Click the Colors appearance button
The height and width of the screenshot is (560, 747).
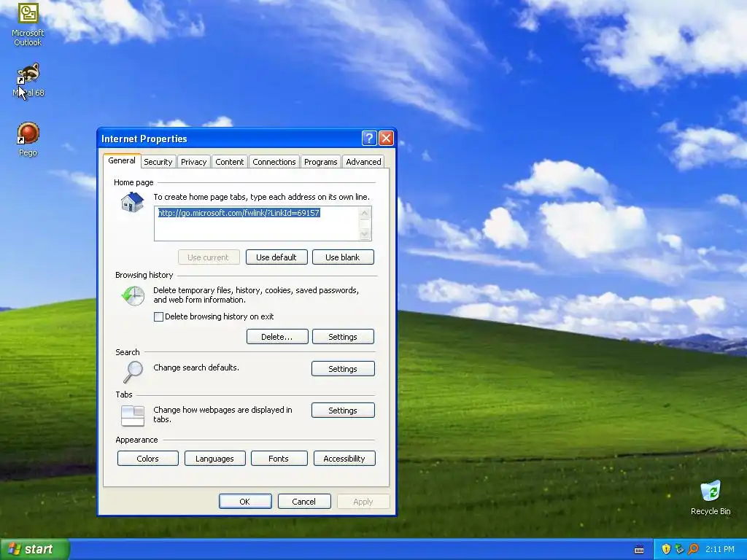click(147, 459)
